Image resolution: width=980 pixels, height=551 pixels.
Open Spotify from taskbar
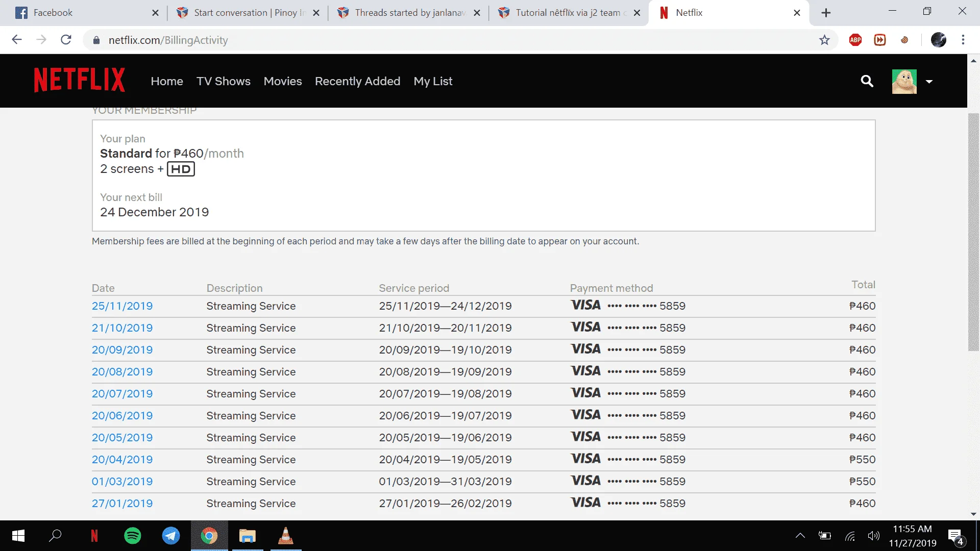click(133, 536)
